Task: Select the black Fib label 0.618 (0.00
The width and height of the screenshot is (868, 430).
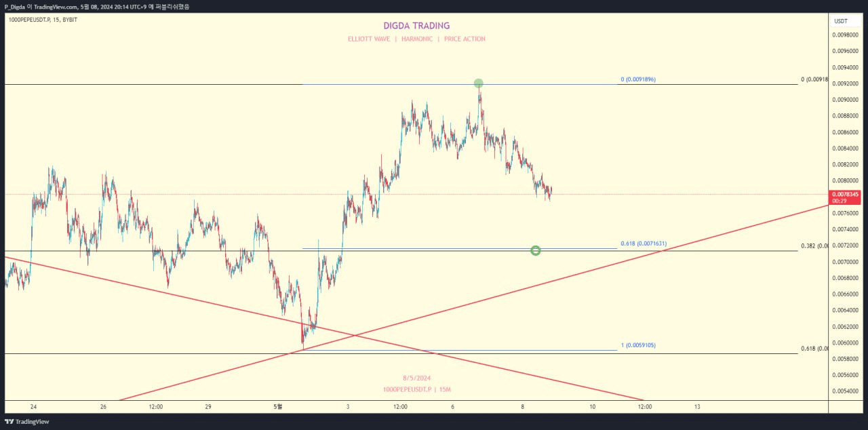Action: [814, 349]
